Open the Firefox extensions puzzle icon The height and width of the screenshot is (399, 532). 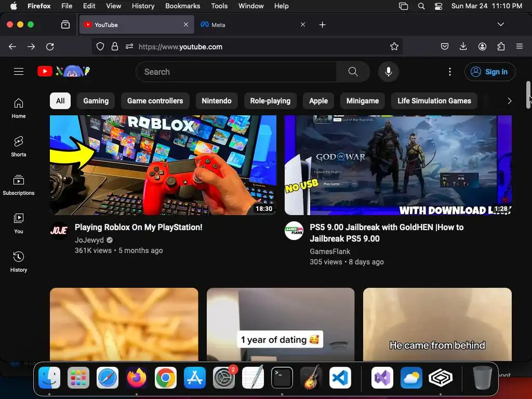click(x=501, y=46)
